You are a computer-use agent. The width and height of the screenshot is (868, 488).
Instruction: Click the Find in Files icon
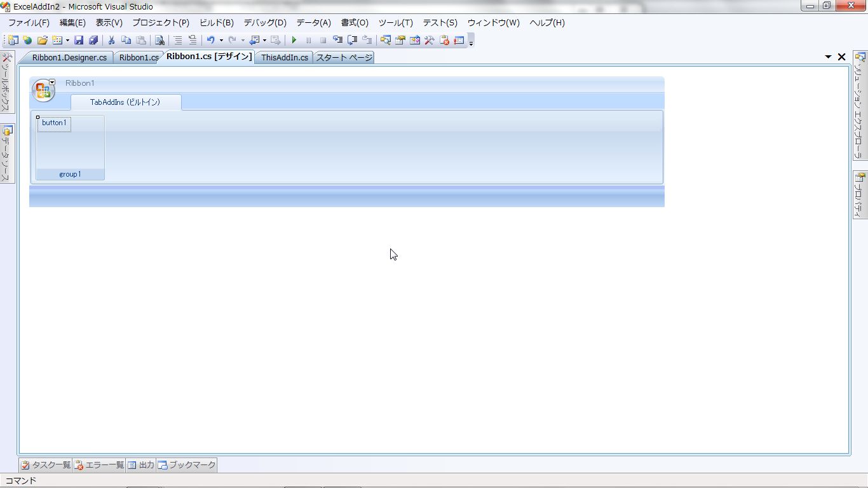159,40
